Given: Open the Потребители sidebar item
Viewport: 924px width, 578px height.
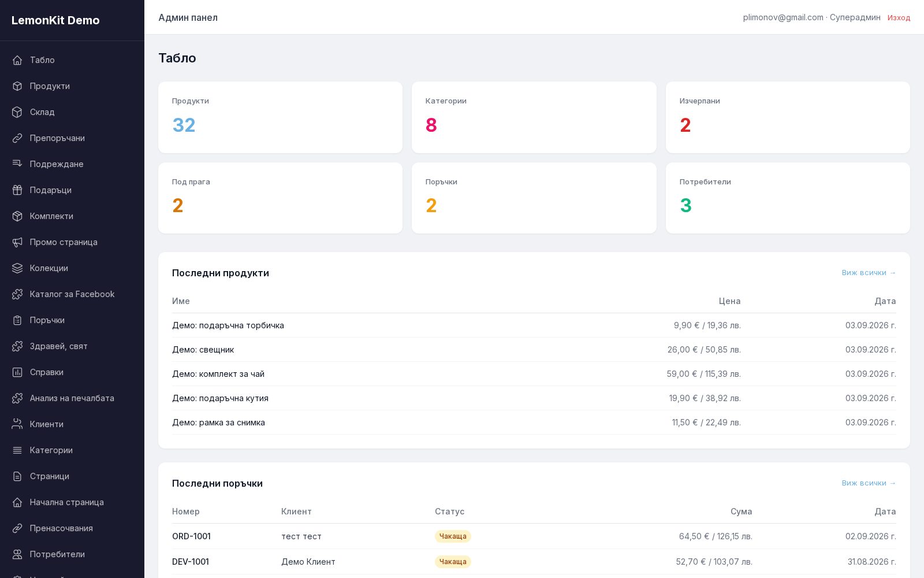Looking at the screenshot, I should [72, 554].
